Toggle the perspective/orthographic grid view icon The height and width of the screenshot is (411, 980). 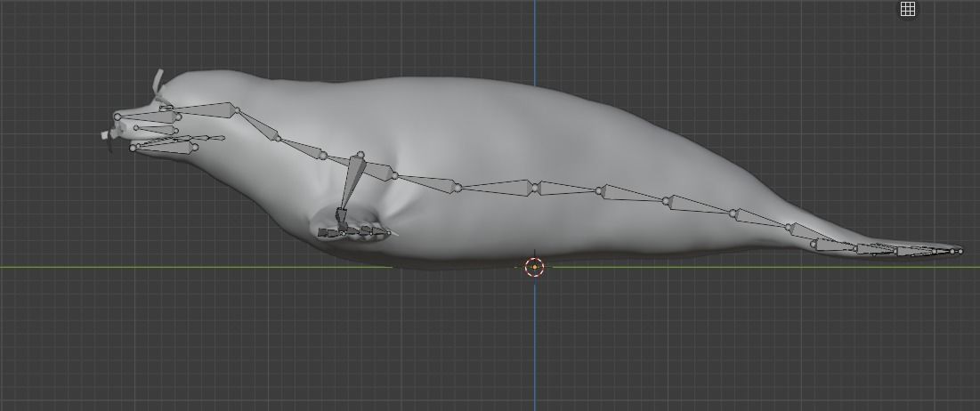(x=908, y=9)
